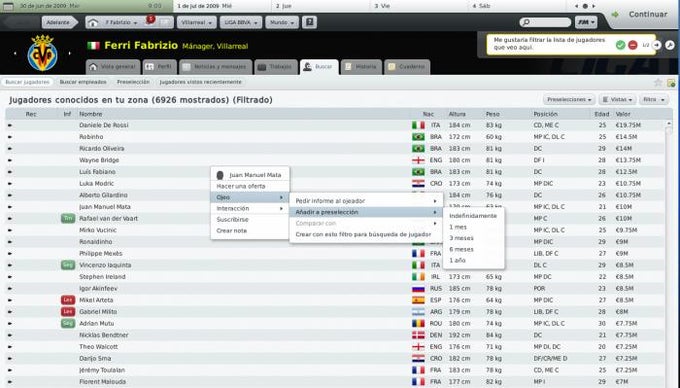Choose Suscribirse in context menu

pos(250,220)
